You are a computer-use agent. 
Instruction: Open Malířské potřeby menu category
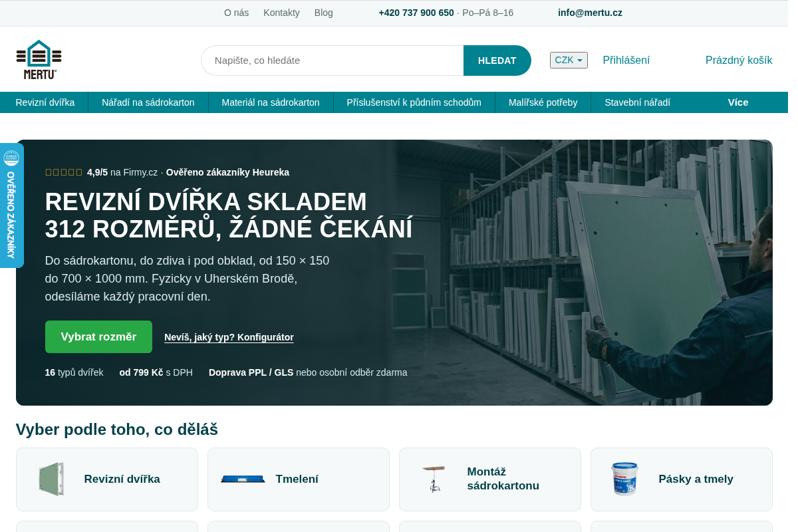(x=543, y=102)
